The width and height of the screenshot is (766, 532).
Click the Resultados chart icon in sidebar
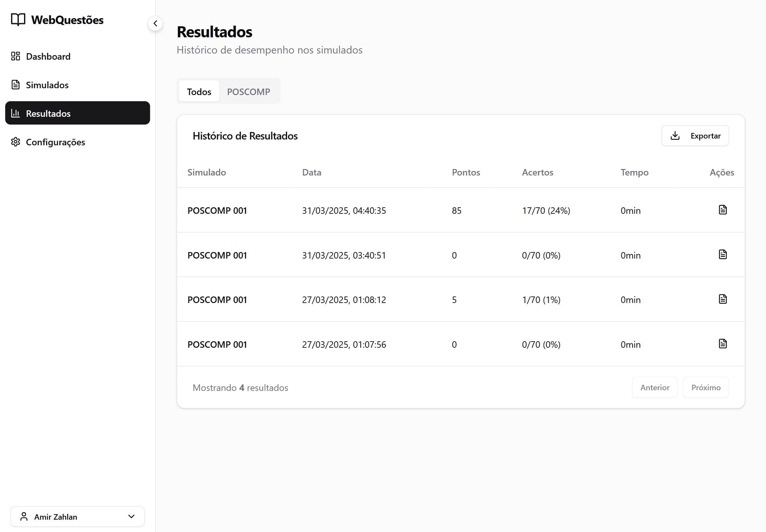coord(16,113)
